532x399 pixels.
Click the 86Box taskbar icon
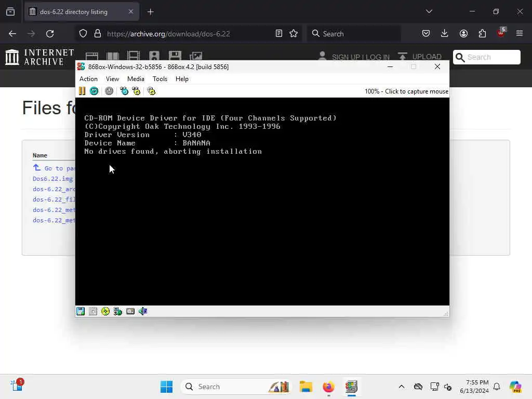coord(352,387)
